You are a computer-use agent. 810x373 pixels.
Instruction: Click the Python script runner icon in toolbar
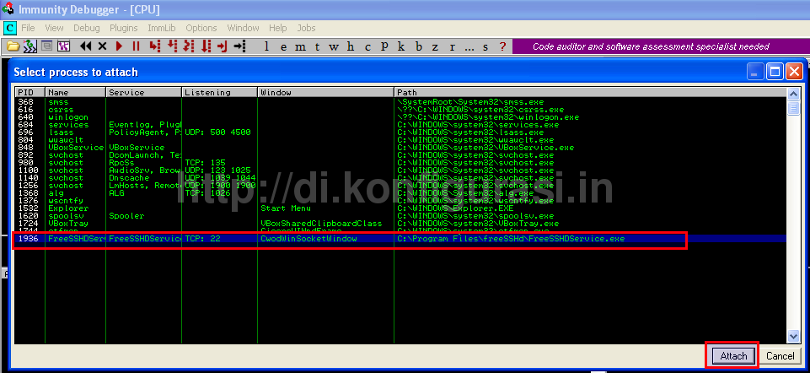click(x=30, y=46)
